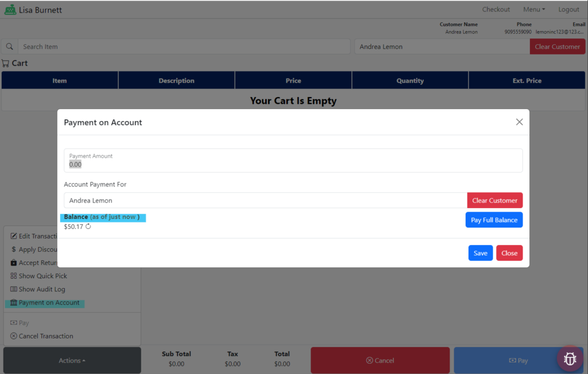This screenshot has height=374, width=588.
Task: Open Quick Pick via its grid icon
Action: click(13, 275)
